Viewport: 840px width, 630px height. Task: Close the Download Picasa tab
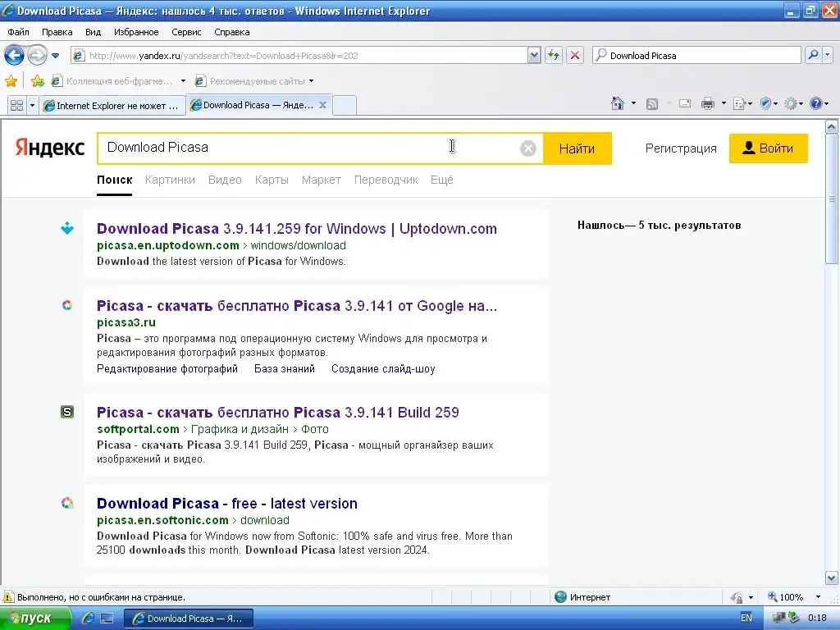coord(322,105)
